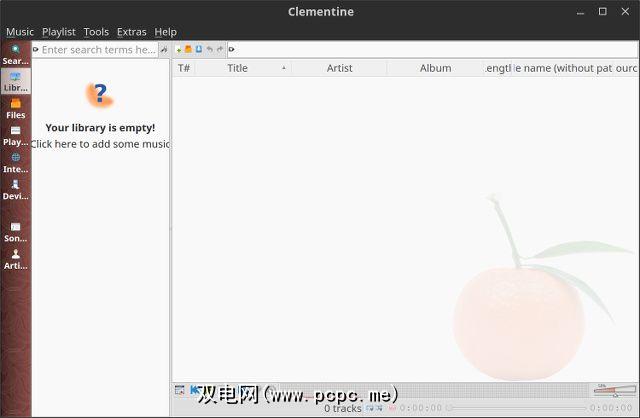The image size is (640, 418).
Task: Open the Music menu
Action: pyautogui.click(x=20, y=32)
